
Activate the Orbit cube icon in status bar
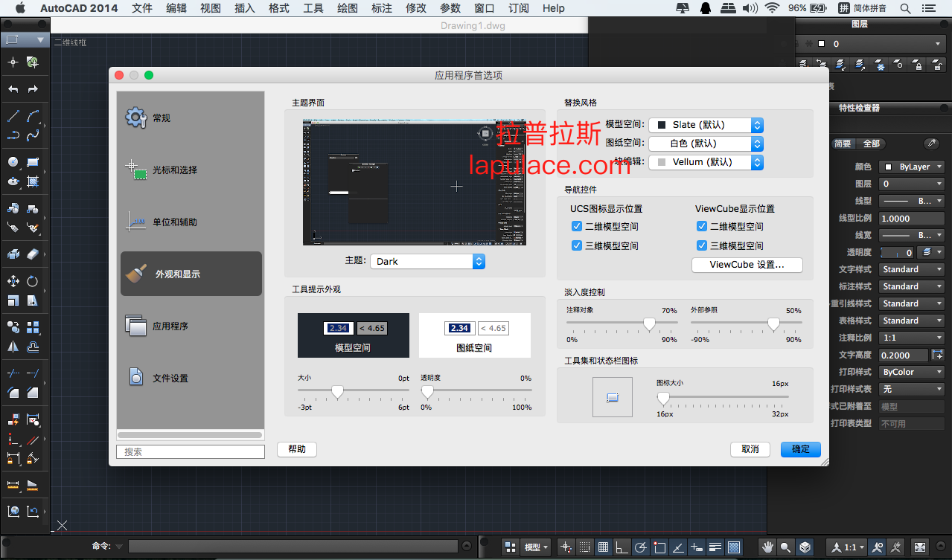[805, 547]
